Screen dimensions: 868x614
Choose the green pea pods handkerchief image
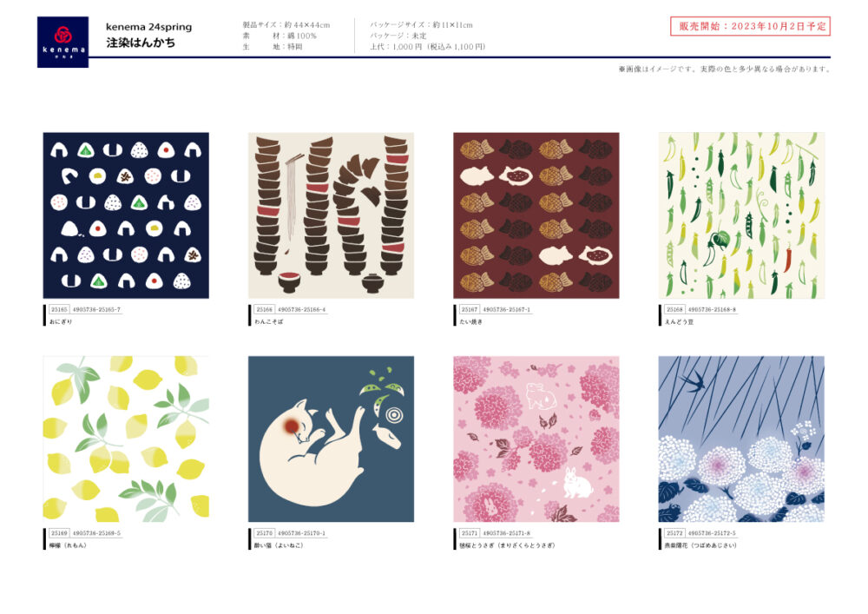pyautogui.click(x=741, y=215)
